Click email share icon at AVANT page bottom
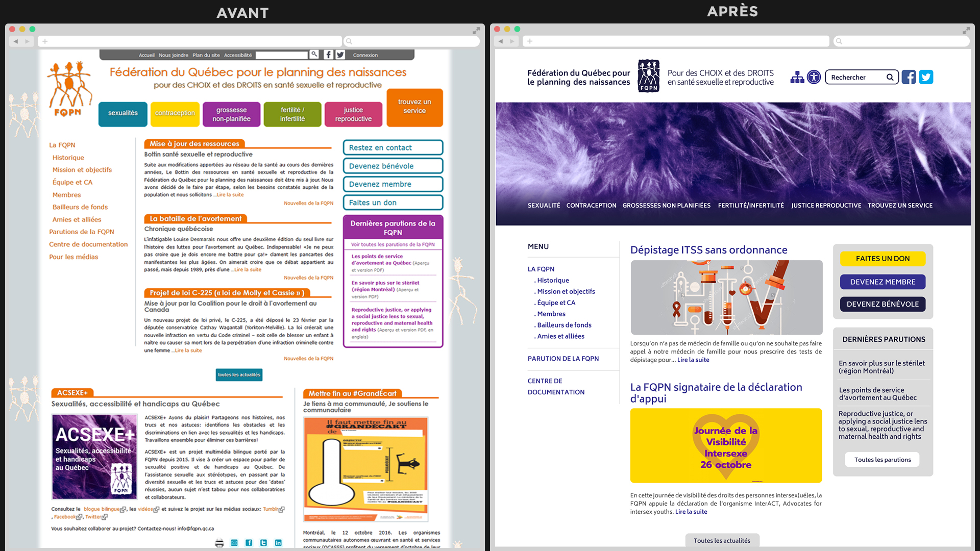The image size is (980, 551). point(234,543)
